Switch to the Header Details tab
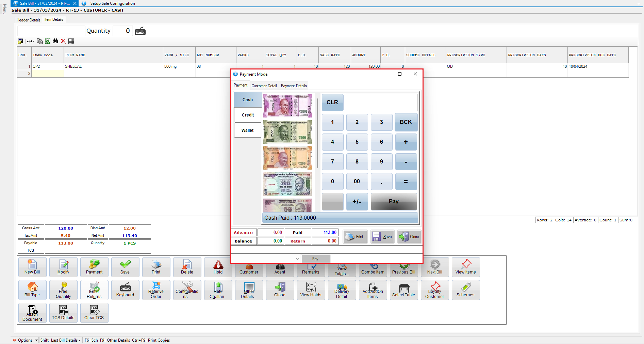Image resolution: width=644 pixels, height=344 pixels. [29, 20]
